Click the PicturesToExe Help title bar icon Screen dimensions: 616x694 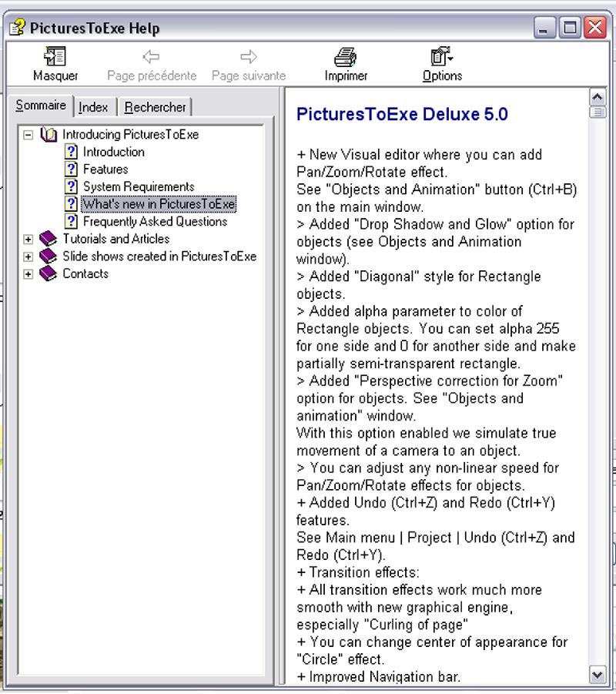click(18, 28)
